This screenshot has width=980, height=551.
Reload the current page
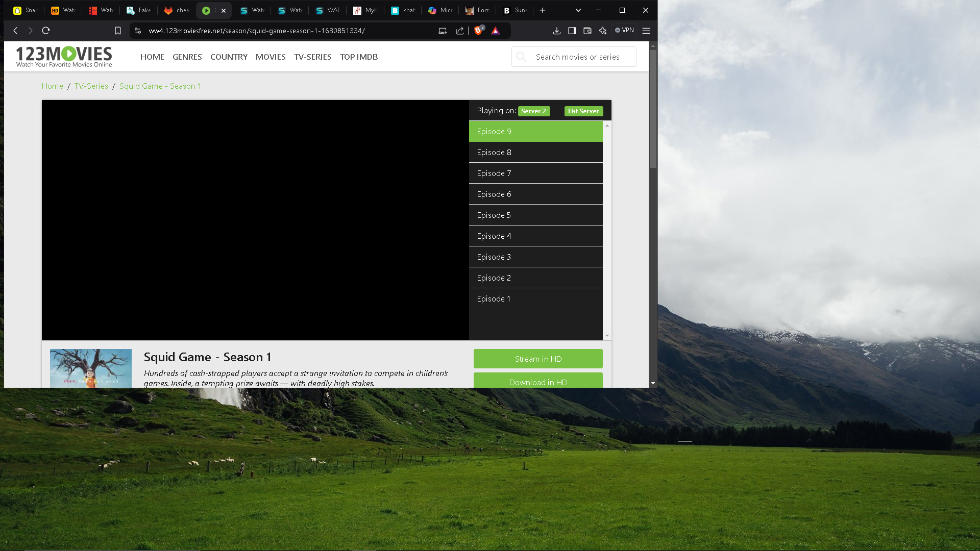[x=46, y=31]
